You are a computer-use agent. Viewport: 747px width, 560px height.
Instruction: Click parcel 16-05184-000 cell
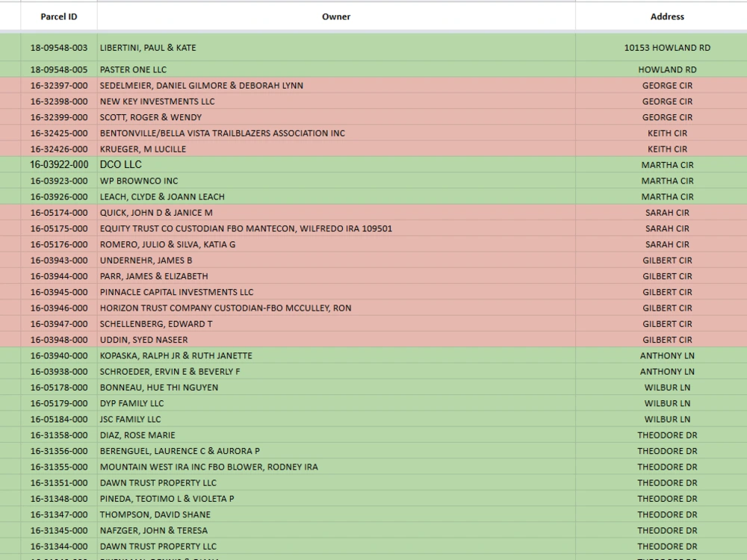tap(58, 419)
